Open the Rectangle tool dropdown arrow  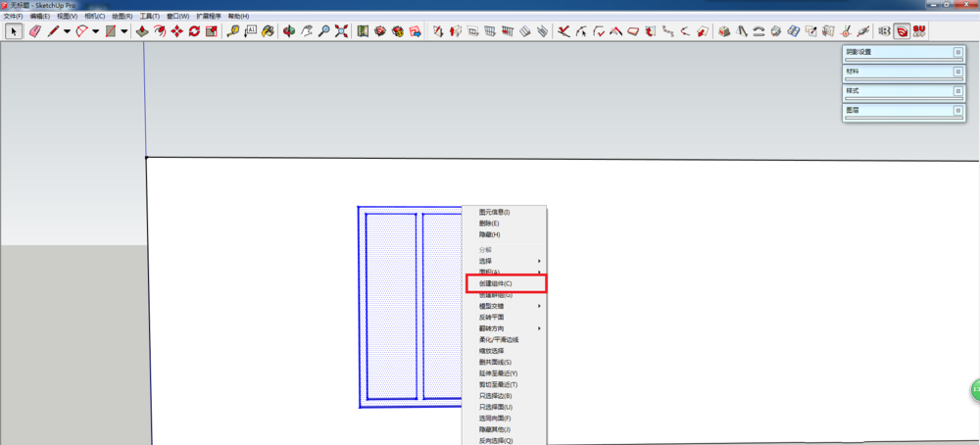tap(124, 31)
